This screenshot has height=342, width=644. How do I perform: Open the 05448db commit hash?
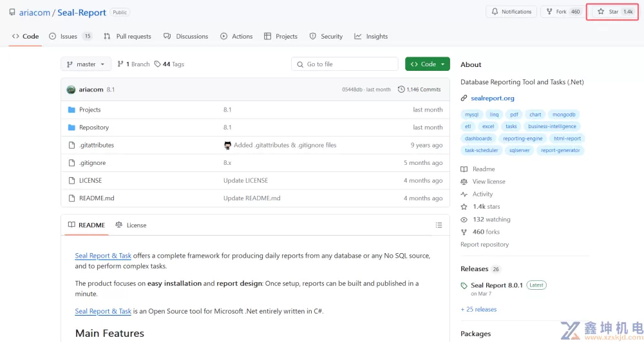click(352, 90)
